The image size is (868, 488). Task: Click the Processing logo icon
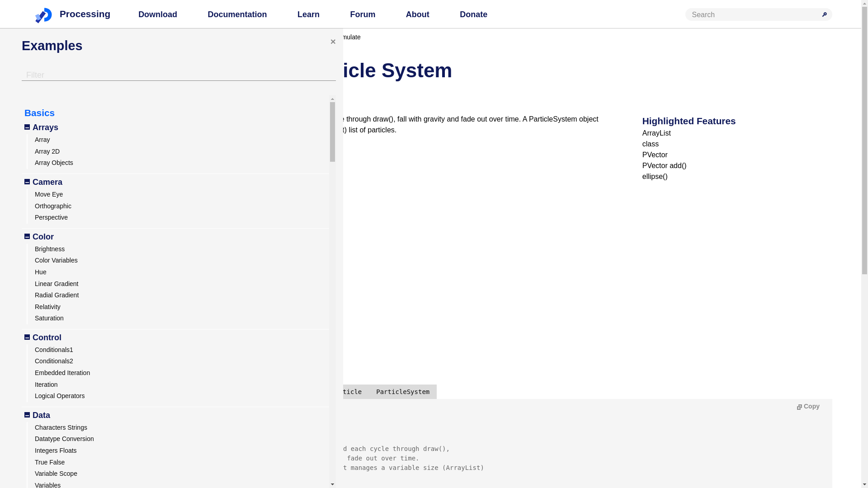tap(43, 15)
